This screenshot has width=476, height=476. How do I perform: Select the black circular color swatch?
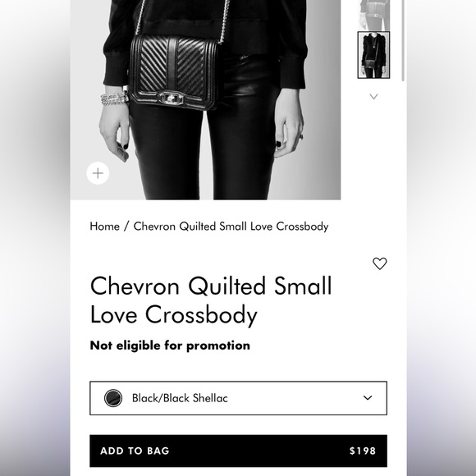click(x=113, y=398)
